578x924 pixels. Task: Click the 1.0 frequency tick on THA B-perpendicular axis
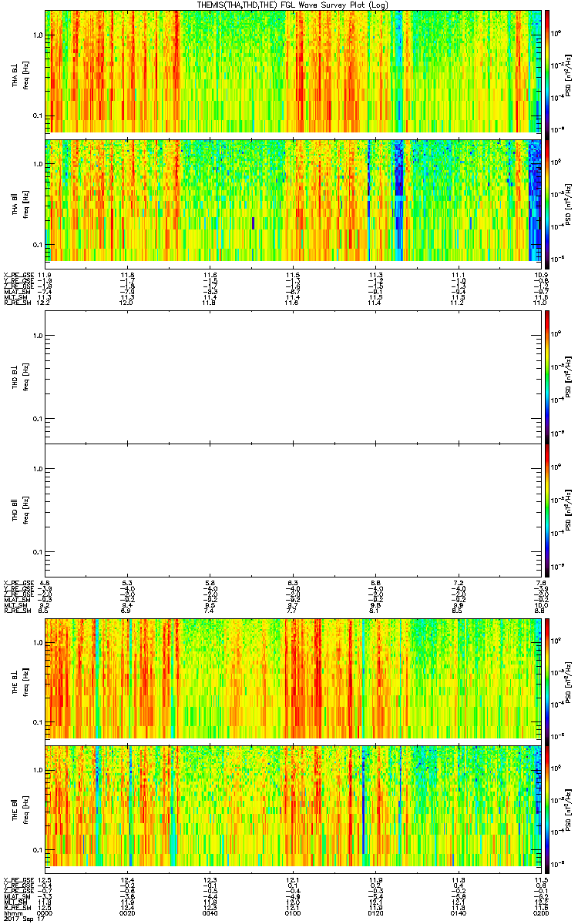[38, 35]
